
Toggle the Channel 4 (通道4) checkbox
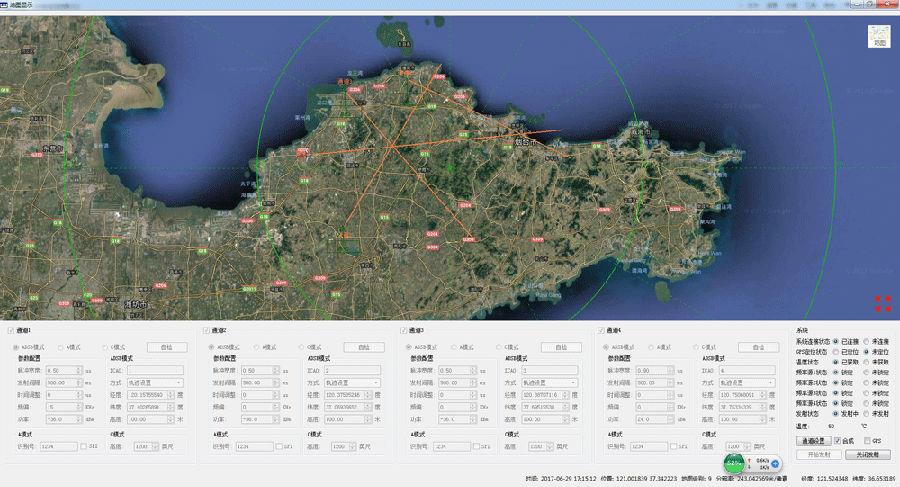tap(601, 331)
